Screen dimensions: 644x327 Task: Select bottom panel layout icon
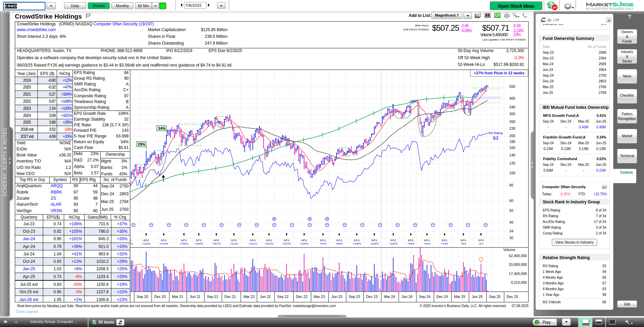586,322
